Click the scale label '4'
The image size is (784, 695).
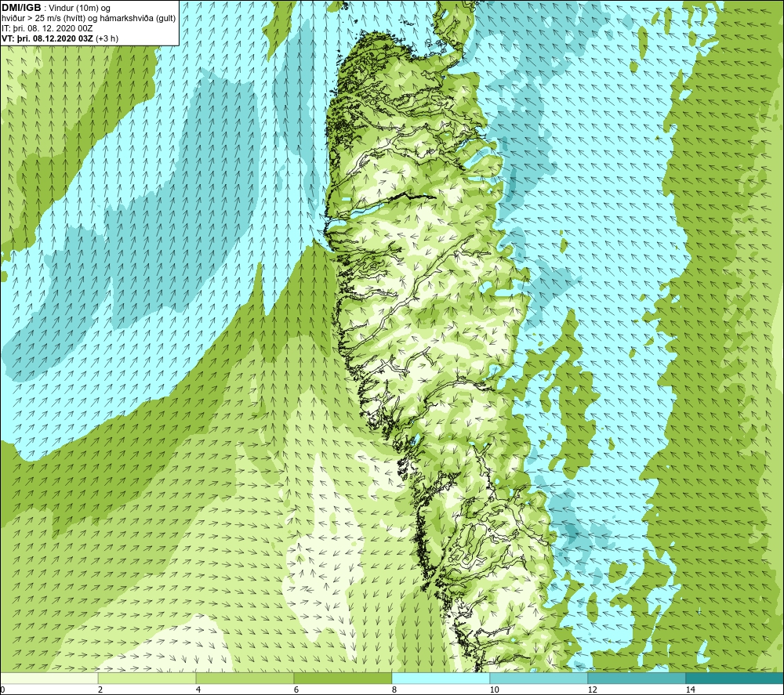198,690
